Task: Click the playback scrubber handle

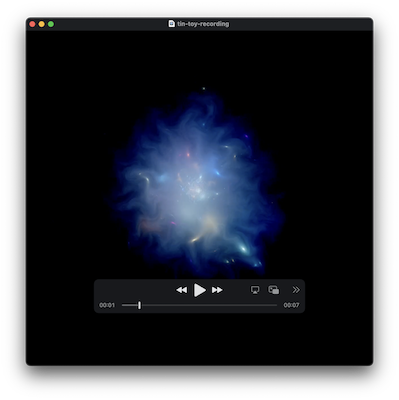Action: coord(139,305)
